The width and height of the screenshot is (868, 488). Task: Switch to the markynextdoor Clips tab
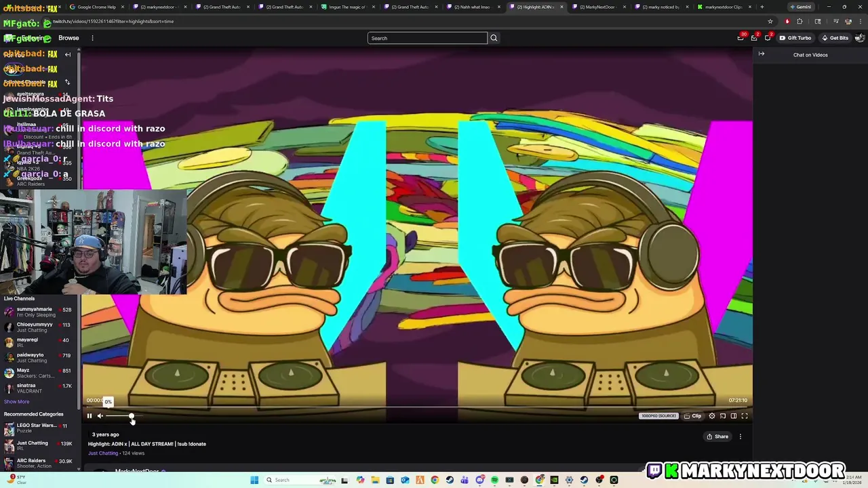click(723, 7)
